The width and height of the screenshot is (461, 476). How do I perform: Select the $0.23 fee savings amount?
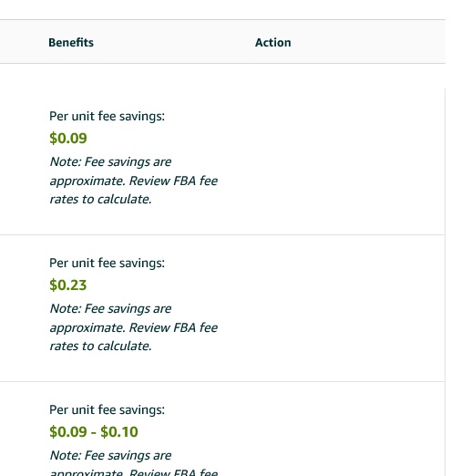pyautogui.click(x=68, y=285)
